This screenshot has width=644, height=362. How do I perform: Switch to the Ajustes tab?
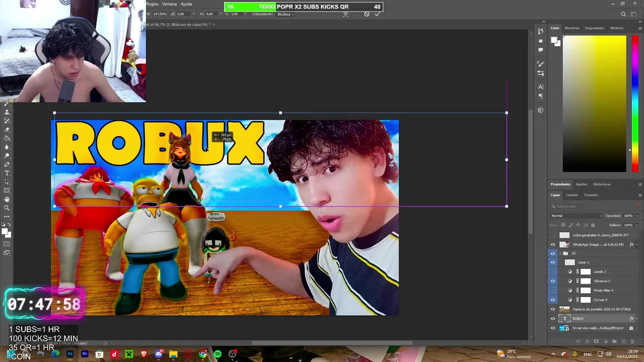[x=581, y=184]
